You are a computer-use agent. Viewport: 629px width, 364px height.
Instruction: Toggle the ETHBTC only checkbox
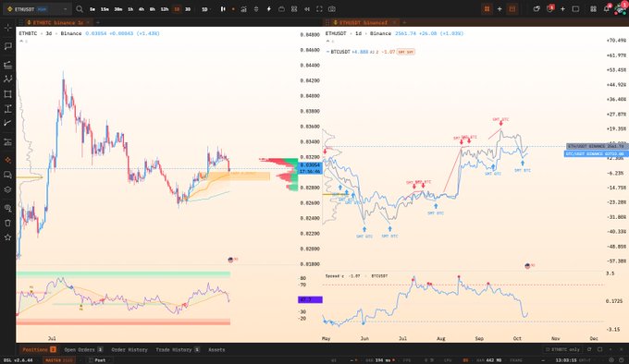tap(548, 349)
